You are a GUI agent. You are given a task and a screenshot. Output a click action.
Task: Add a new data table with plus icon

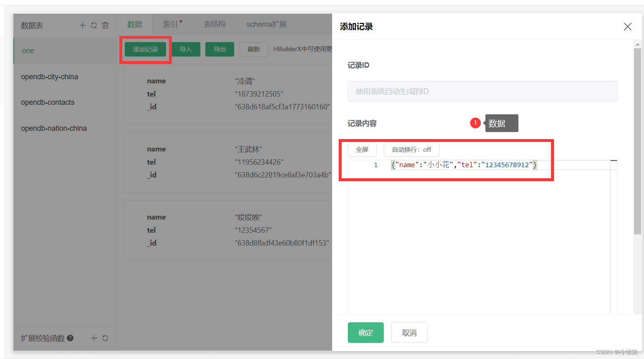coord(83,25)
